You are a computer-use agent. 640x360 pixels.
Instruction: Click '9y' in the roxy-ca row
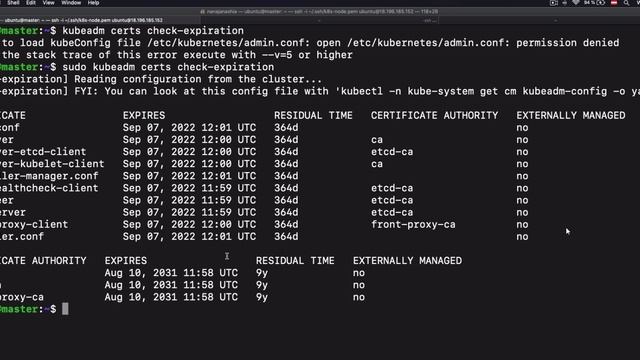click(x=262, y=297)
